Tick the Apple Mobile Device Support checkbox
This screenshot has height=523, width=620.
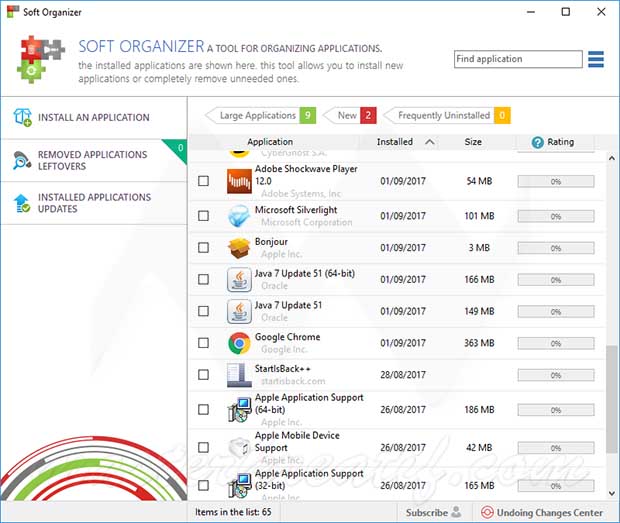(x=203, y=447)
